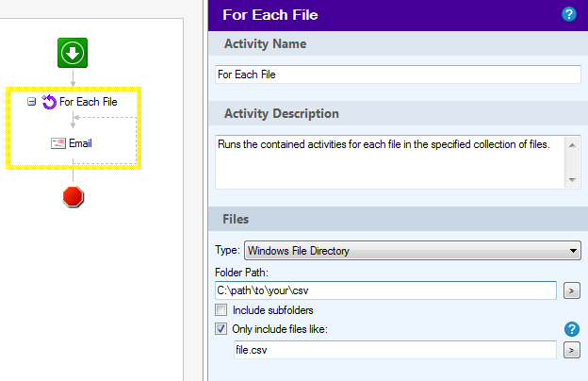Click into the Activity Name field
588x381 pixels.
(398, 75)
